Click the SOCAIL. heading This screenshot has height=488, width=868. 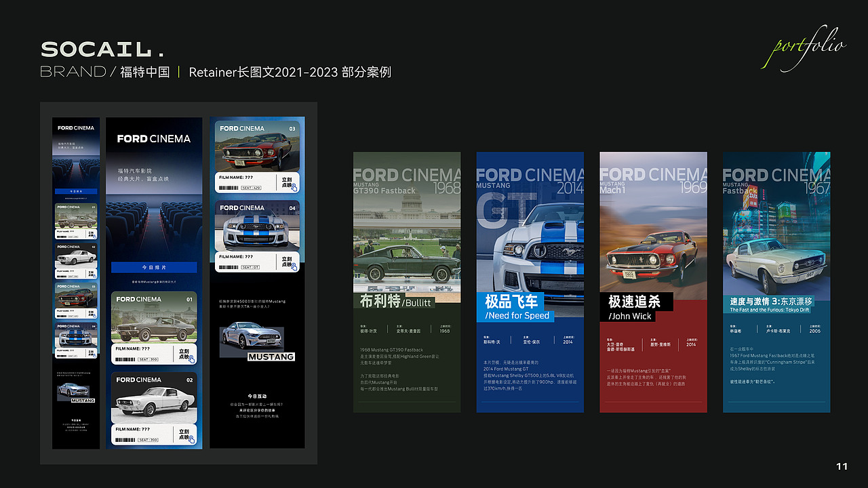(102, 49)
